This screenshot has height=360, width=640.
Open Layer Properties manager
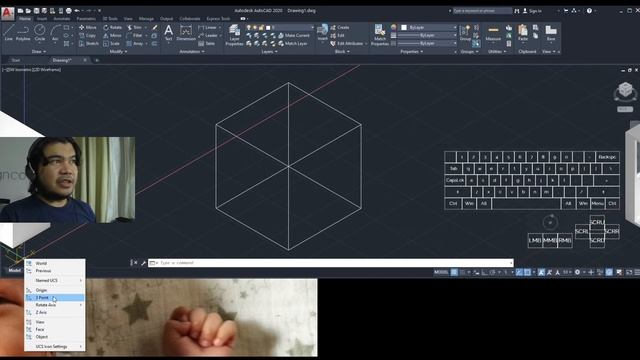tap(234, 35)
